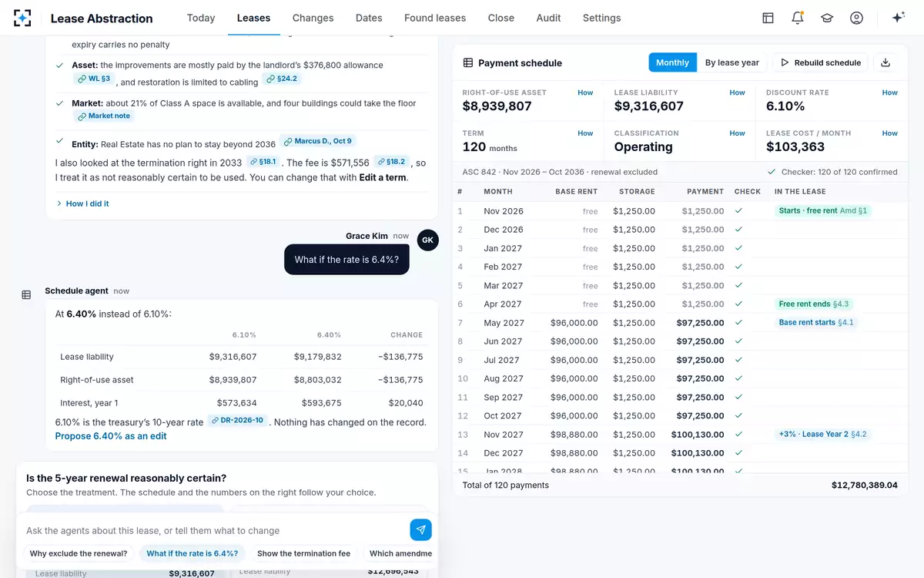Open the notifications bell
Screen dimensions: 924x578
(798, 18)
